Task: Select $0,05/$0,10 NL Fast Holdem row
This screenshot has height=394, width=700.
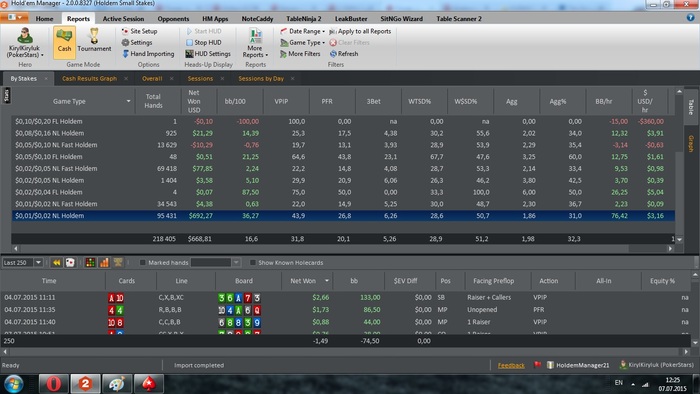Action: (343, 145)
